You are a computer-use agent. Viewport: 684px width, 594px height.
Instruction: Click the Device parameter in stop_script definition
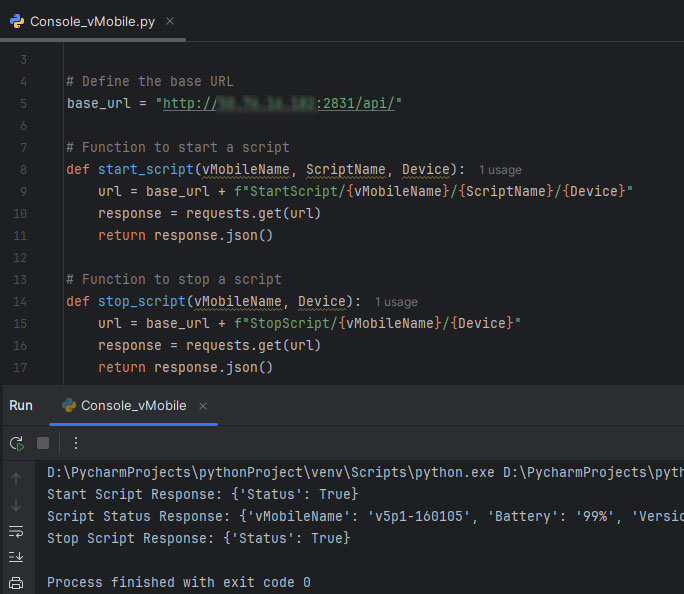pyautogui.click(x=321, y=301)
